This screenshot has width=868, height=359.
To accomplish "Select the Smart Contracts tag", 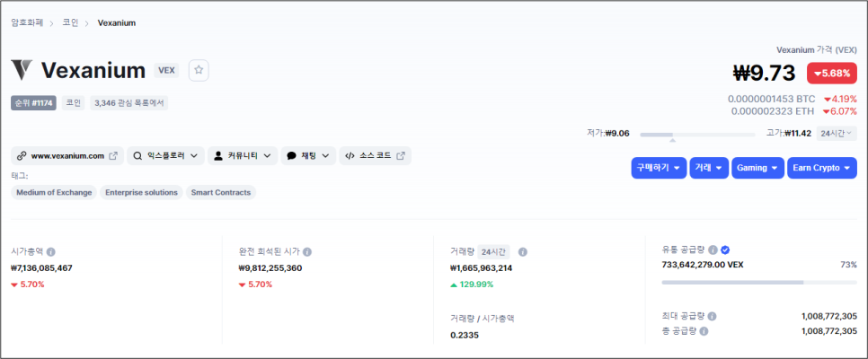I will point(221,192).
